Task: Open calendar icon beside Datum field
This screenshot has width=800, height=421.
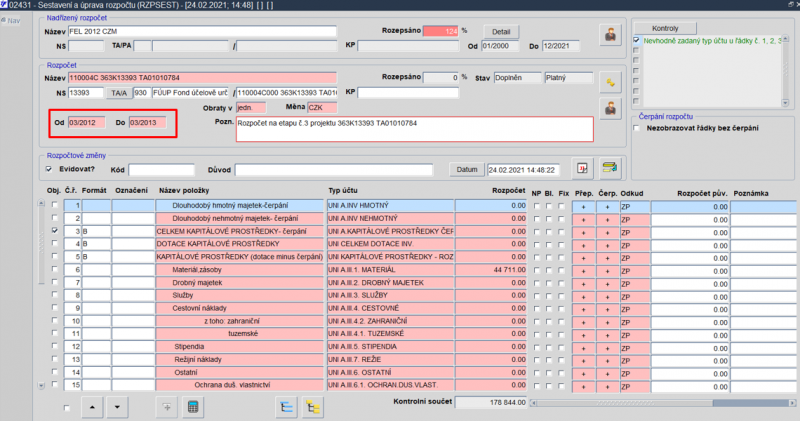Action: pyautogui.click(x=582, y=168)
